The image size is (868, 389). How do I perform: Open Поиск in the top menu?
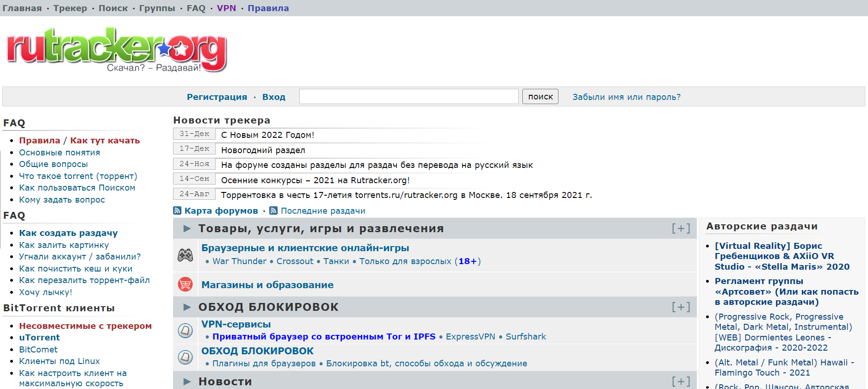(113, 8)
